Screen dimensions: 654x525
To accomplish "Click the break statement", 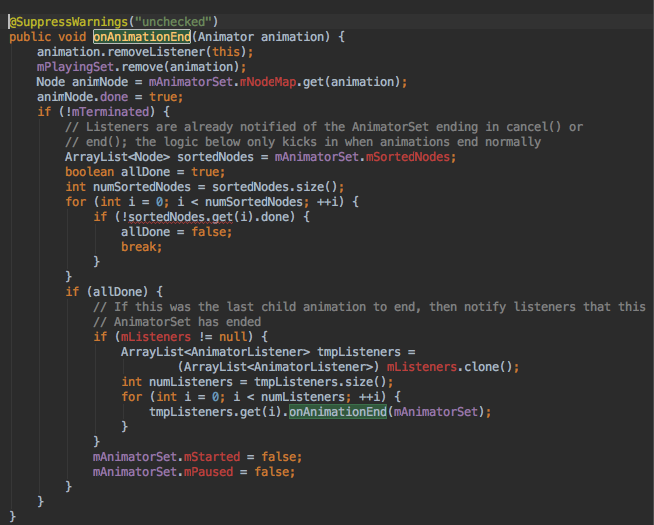I will (x=138, y=247).
